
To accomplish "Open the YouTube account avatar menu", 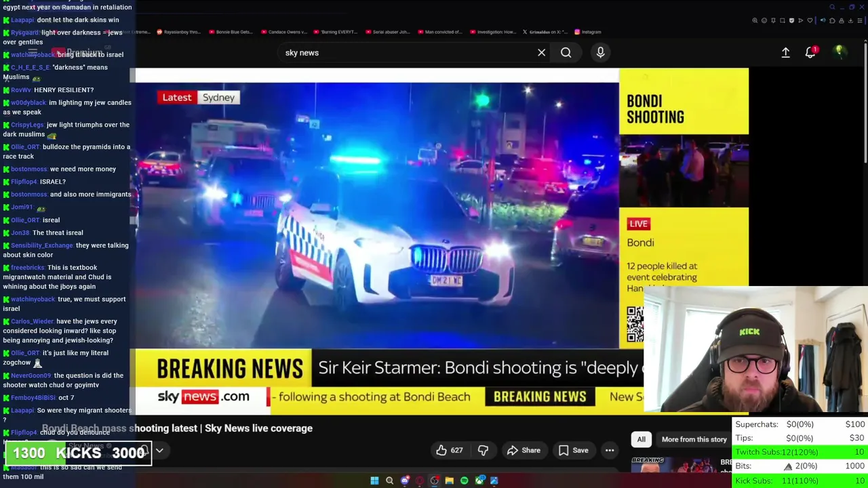I will pos(839,52).
